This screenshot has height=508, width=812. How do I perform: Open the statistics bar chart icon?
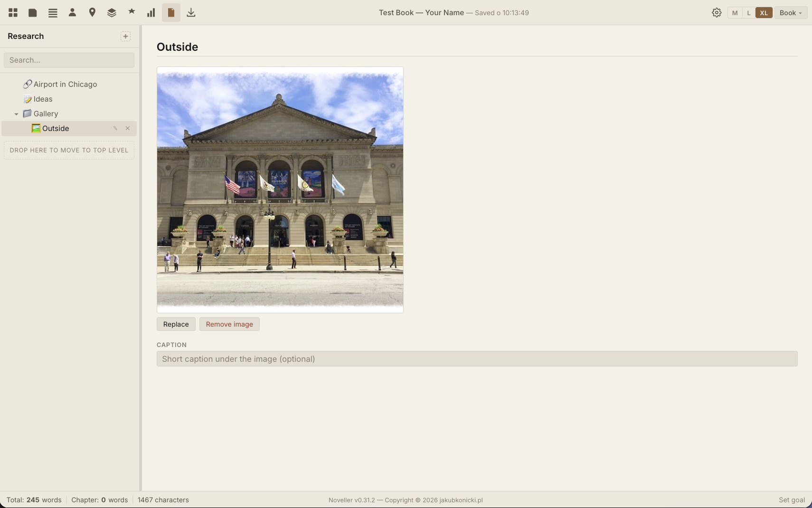(151, 13)
